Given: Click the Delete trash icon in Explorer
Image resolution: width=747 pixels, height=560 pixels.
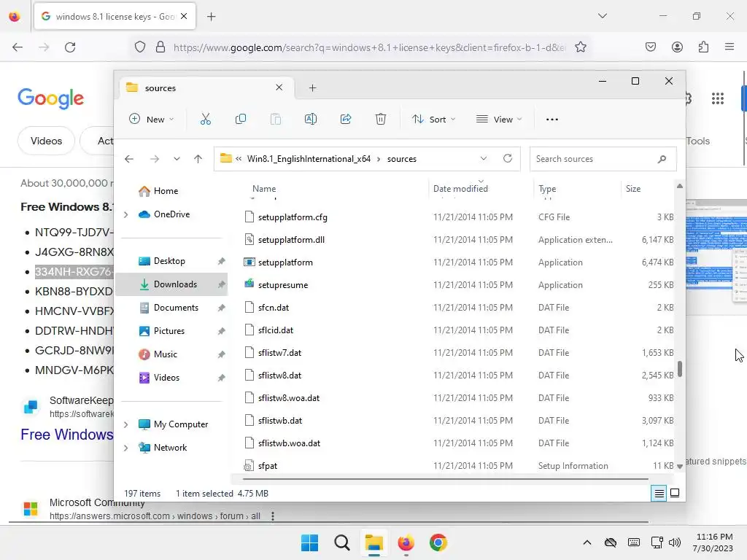Looking at the screenshot, I should pos(381,119).
